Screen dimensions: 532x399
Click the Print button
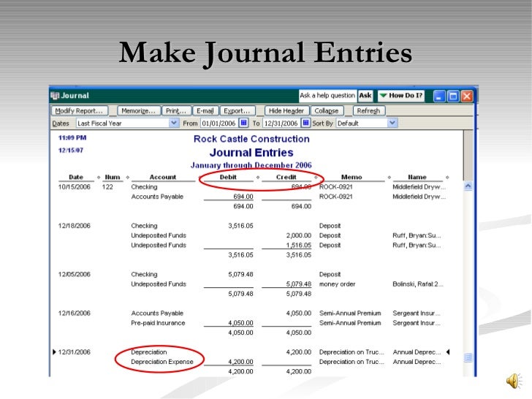[176, 111]
